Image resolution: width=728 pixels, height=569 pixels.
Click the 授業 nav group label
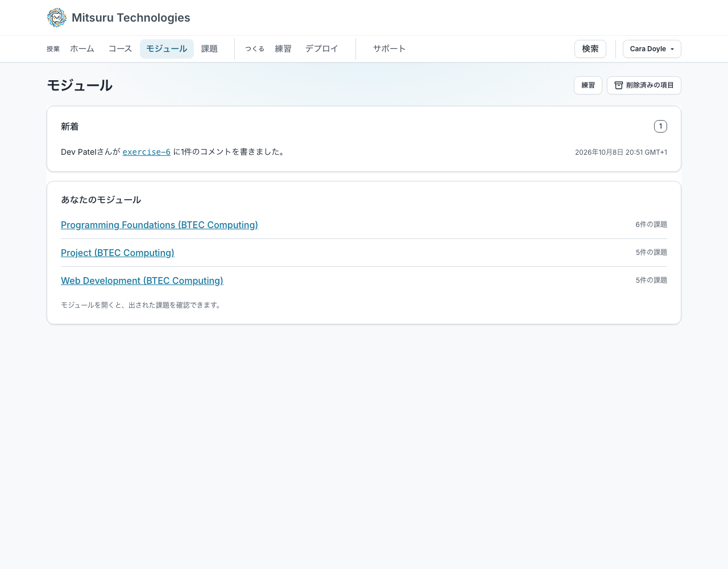click(x=53, y=49)
